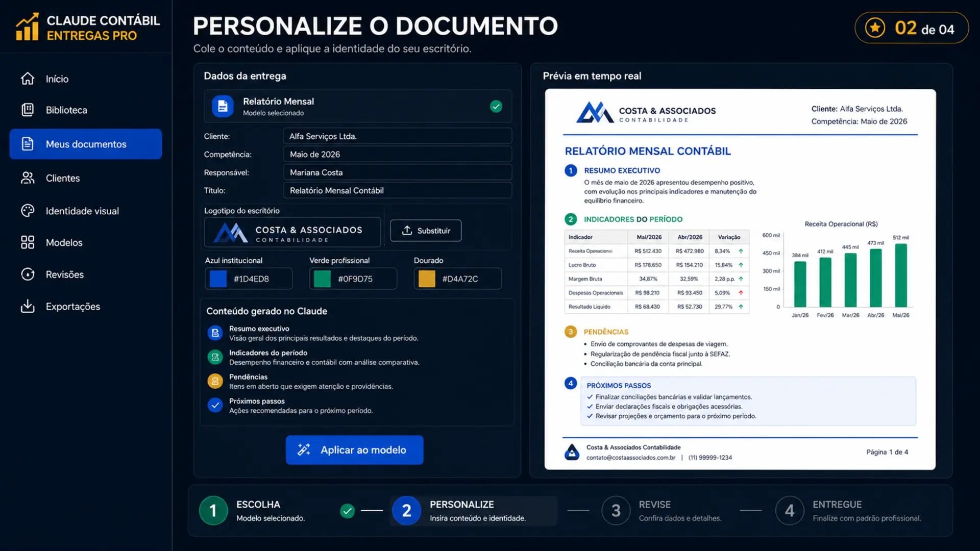The width and height of the screenshot is (980, 551).
Task: Click the Relatório Mensal document icon
Action: tap(223, 106)
